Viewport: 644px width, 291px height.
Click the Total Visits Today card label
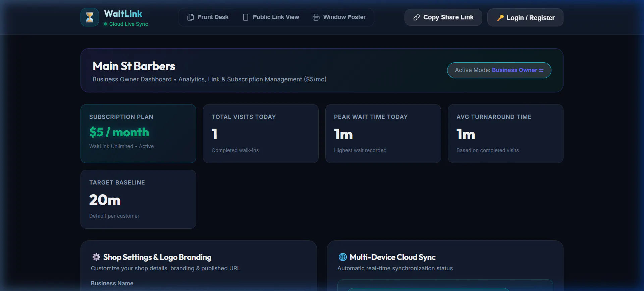pos(244,117)
